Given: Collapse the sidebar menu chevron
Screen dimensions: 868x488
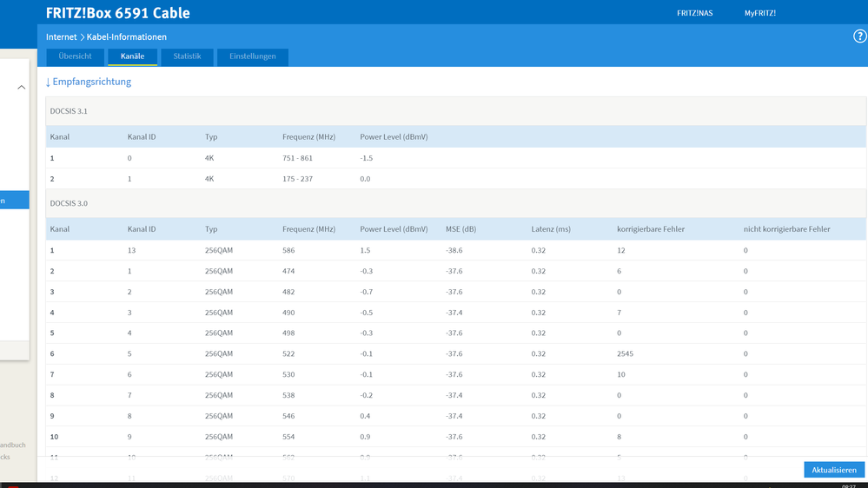Looking at the screenshot, I should coord(21,88).
